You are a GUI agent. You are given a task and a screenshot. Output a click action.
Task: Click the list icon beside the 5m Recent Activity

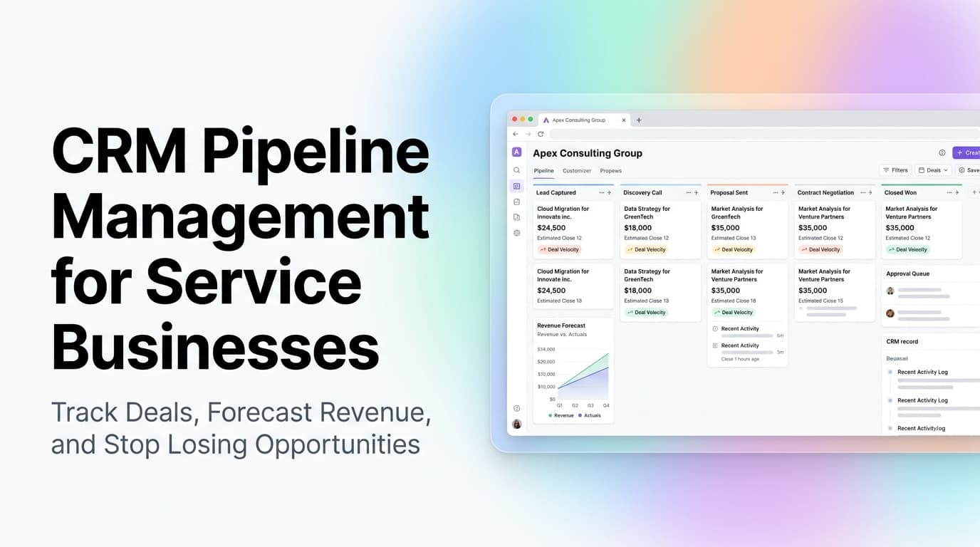coord(715,345)
